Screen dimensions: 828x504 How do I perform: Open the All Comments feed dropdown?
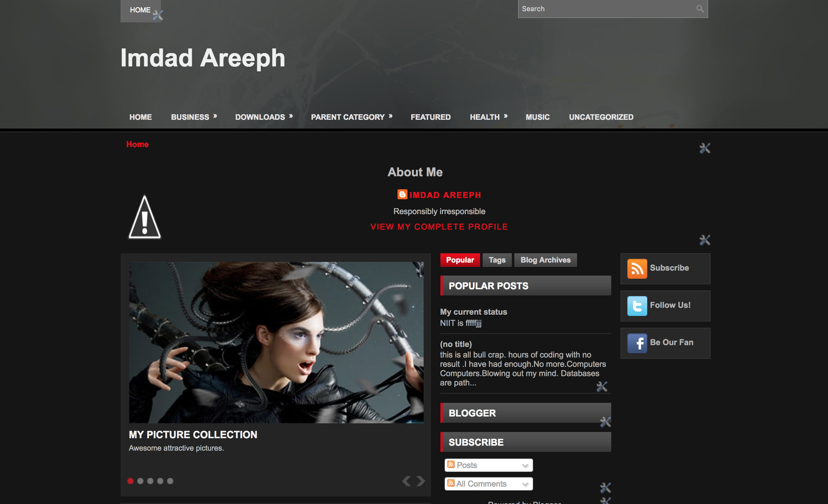tap(488, 484)
